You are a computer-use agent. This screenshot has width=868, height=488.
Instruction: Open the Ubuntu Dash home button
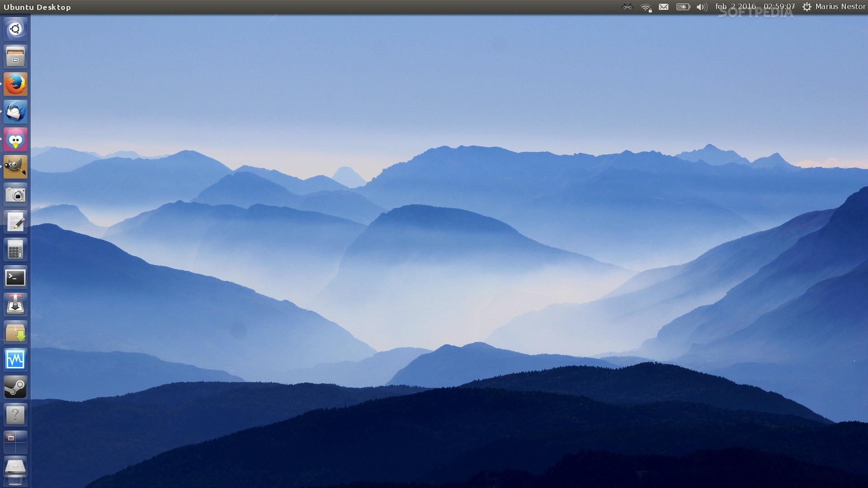click(x=15, y=29)
